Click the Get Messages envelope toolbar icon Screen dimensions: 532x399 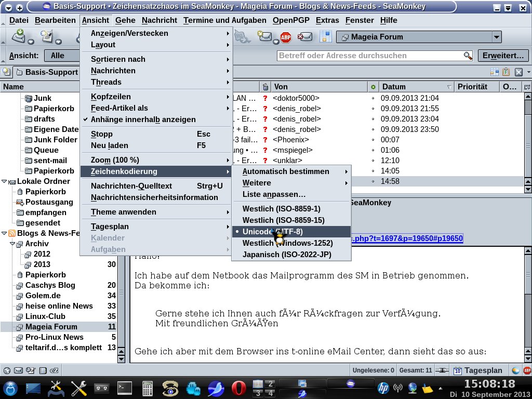(19, 36)
